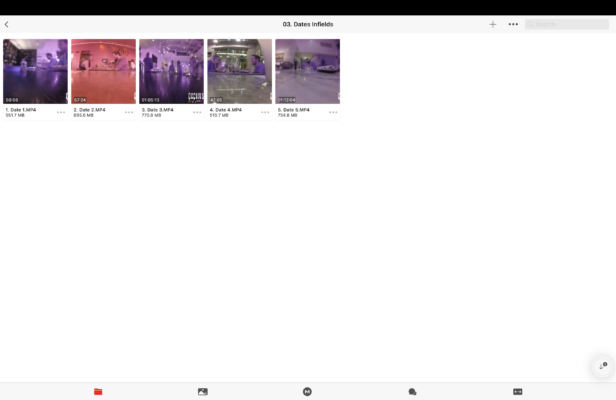This screenshot has width=616, height=400.
Task: Open the round M tab in bottom bar
Action: point(308,391)
